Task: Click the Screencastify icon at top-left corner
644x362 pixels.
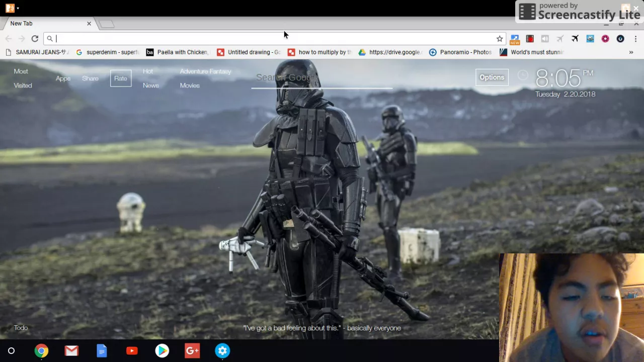Action: click(10, 8)
